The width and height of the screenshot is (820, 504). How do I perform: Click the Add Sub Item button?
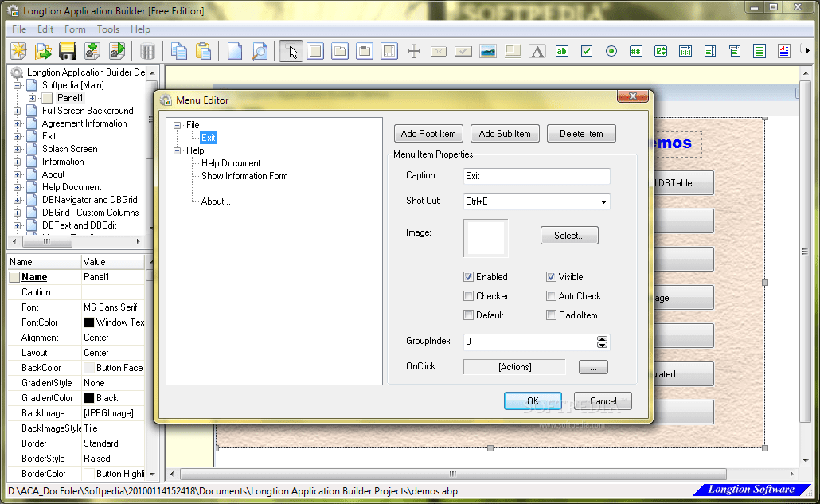coord(505,133)
